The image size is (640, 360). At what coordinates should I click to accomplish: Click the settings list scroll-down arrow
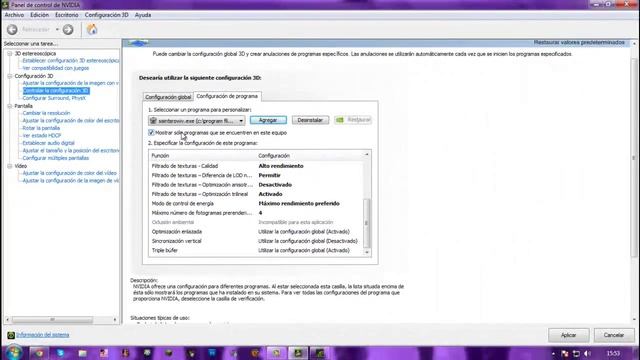coord(367,253)
